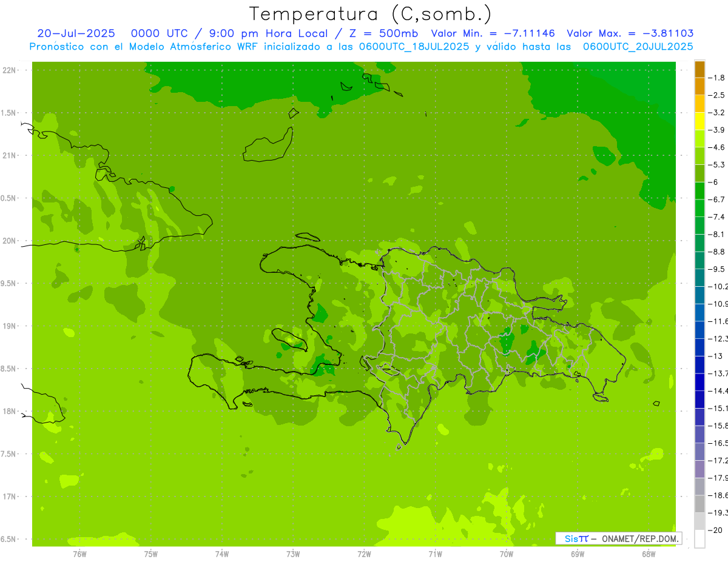Pick the purple swatch between -17.2 and -17.9

[699, 469]
